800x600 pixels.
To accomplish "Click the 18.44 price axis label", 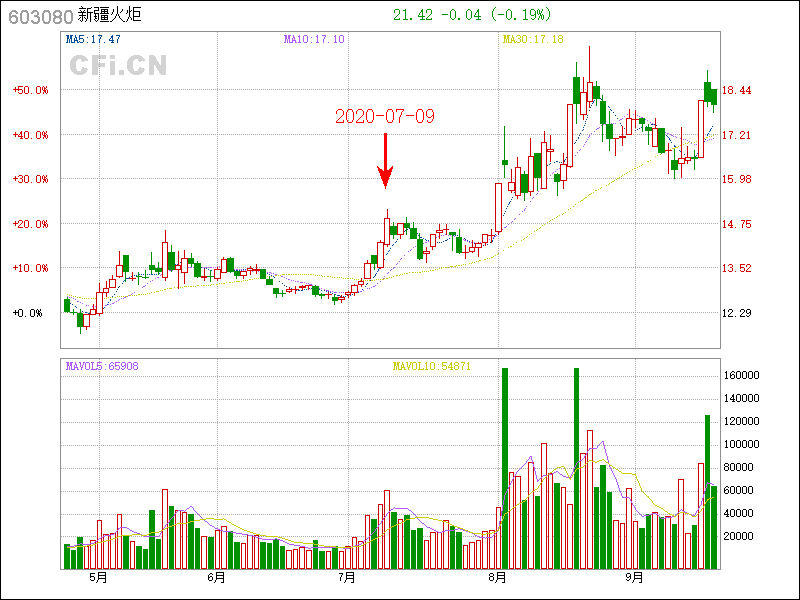I will [x=737, y=90].
